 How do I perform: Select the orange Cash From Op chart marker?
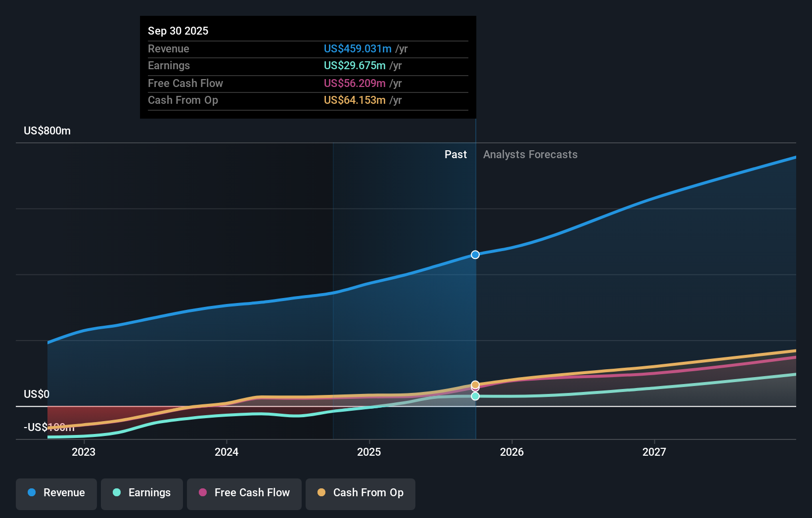475,384
